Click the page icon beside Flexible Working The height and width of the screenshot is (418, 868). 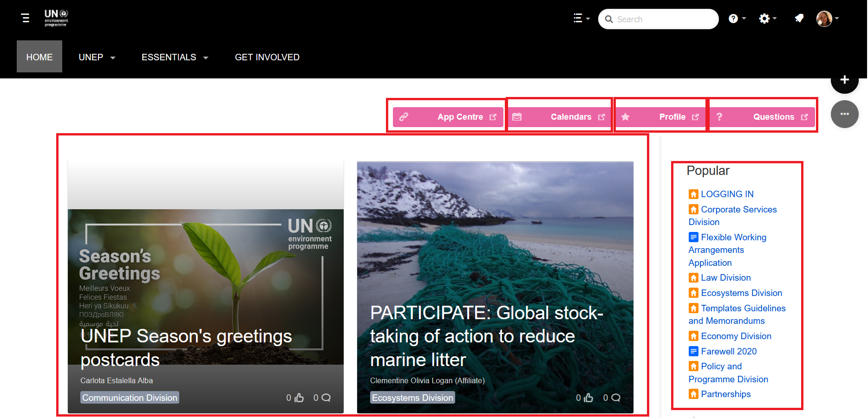(x=693, y=237)
